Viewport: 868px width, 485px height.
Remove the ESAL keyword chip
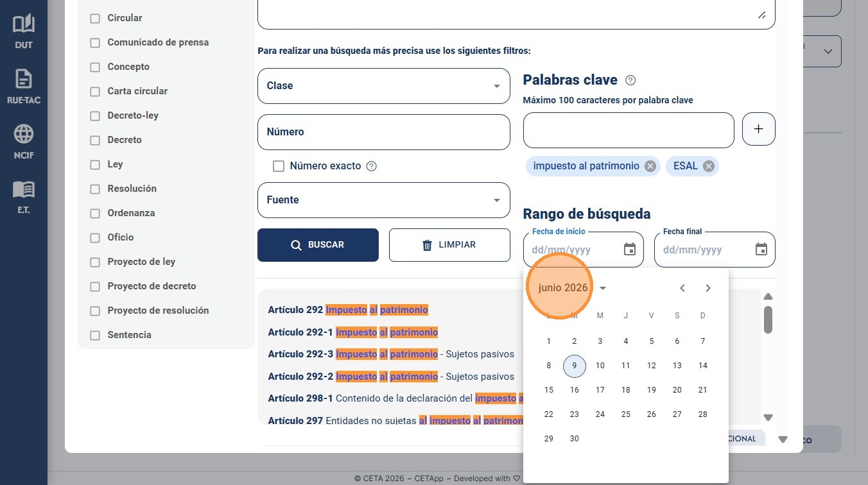709,166
